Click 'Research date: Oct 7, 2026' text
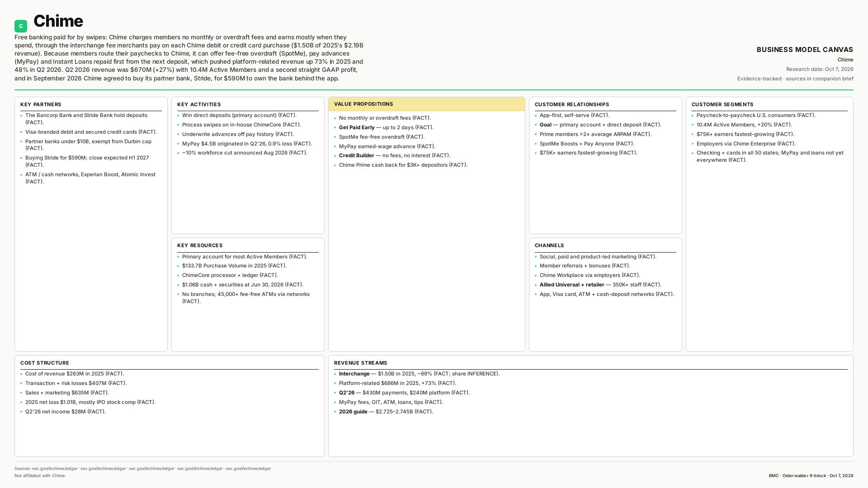868x488 pixels. (820, 69)
